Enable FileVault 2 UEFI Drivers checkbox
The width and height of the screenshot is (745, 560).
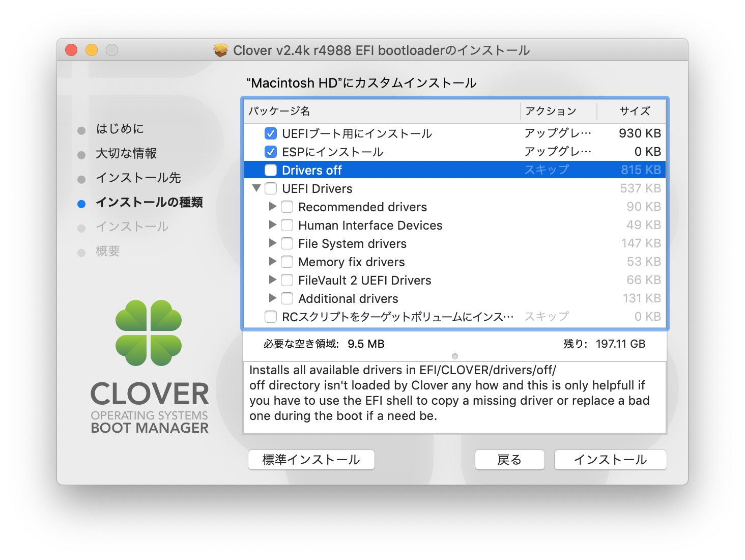click(287, 280)
